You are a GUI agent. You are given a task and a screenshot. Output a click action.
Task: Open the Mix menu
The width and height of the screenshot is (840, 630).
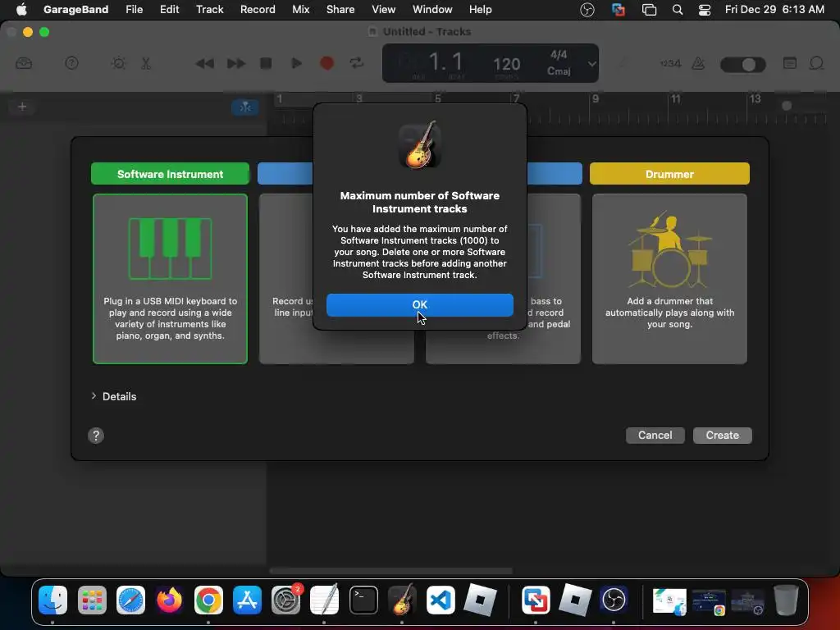pyautogui.click(x=300, y=9)
